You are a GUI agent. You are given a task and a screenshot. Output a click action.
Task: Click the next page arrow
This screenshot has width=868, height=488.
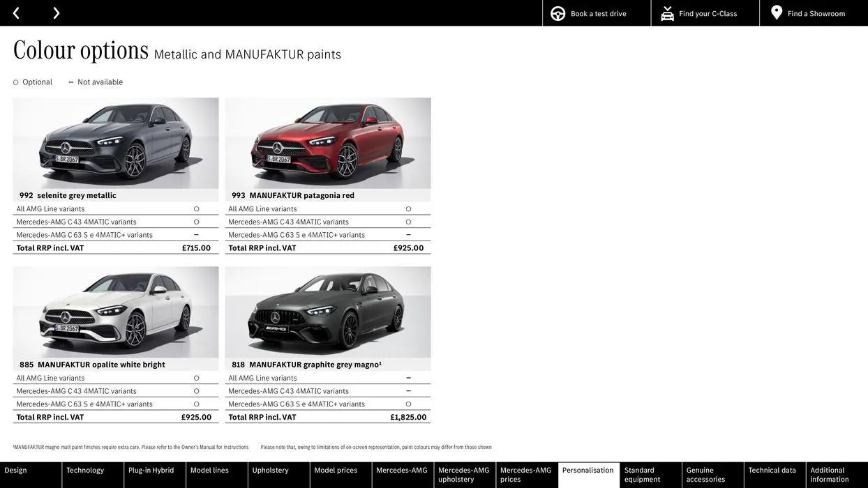click(x=57, y=13)
